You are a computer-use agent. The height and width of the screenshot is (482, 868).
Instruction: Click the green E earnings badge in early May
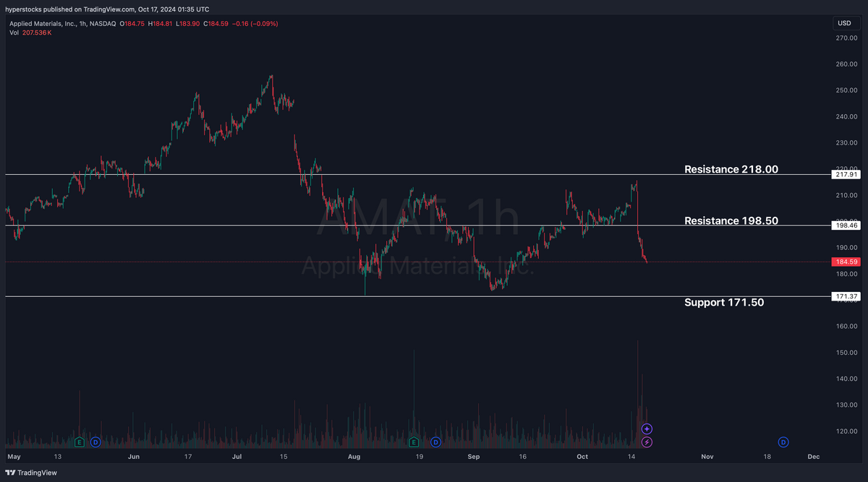(x=78, y=442)
